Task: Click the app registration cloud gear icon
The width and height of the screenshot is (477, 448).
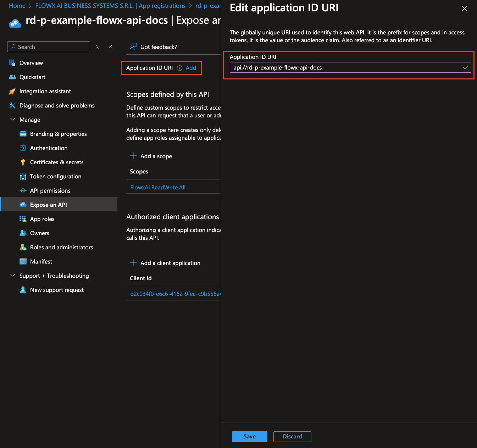Action: pos(15,23)
